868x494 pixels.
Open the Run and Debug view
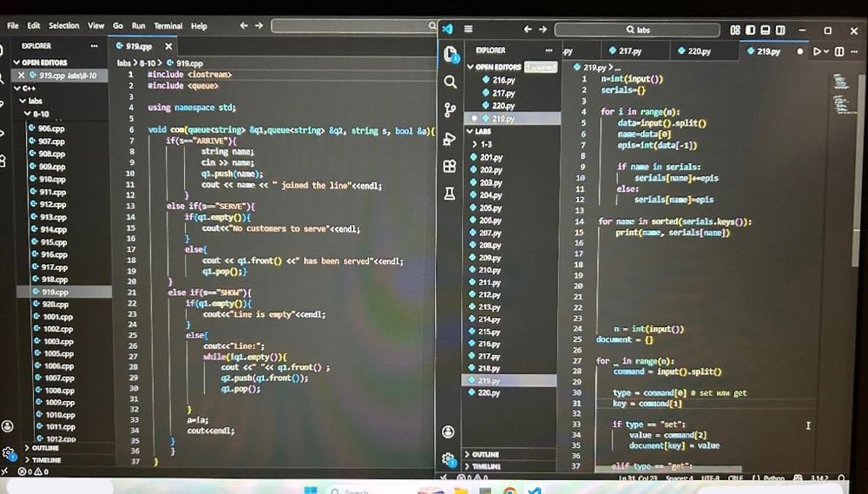450,138
